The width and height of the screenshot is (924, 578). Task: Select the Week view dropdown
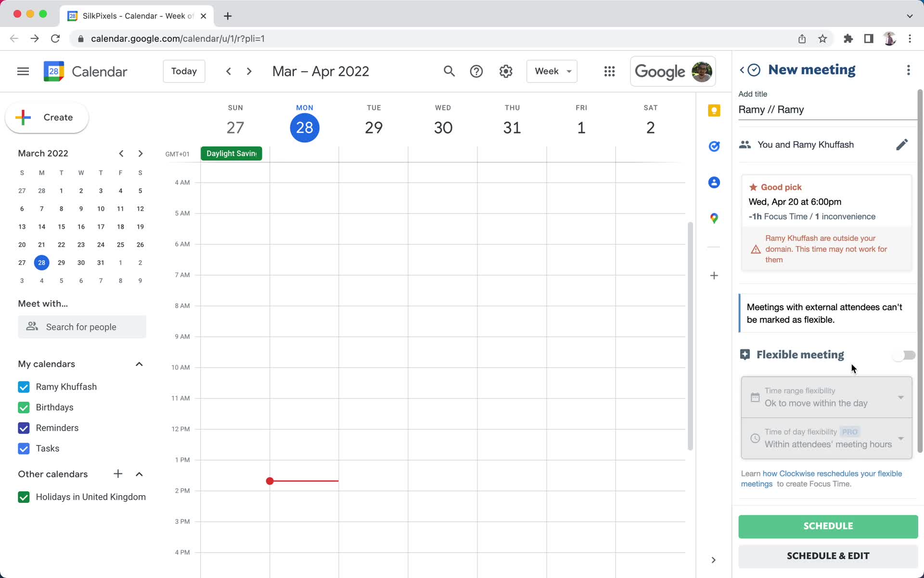click(553, 71)
